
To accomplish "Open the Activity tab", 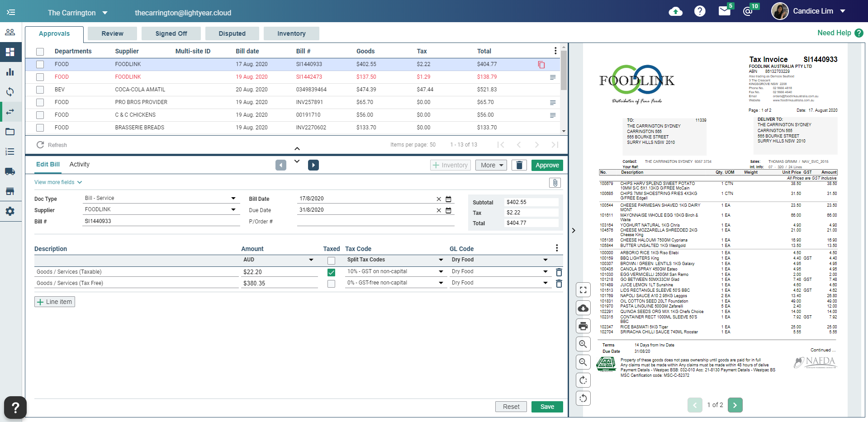I will tap(80, 164).
